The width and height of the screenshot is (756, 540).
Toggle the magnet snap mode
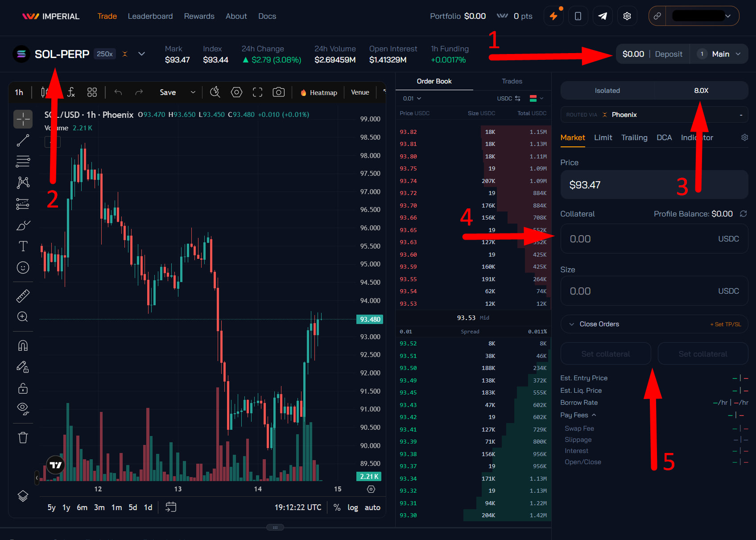pos(23,345)
